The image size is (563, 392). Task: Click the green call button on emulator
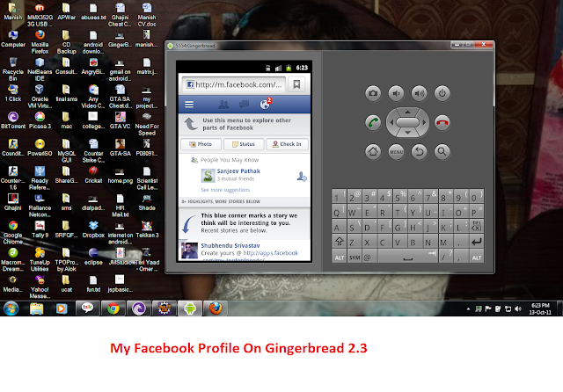coord(373,123)
